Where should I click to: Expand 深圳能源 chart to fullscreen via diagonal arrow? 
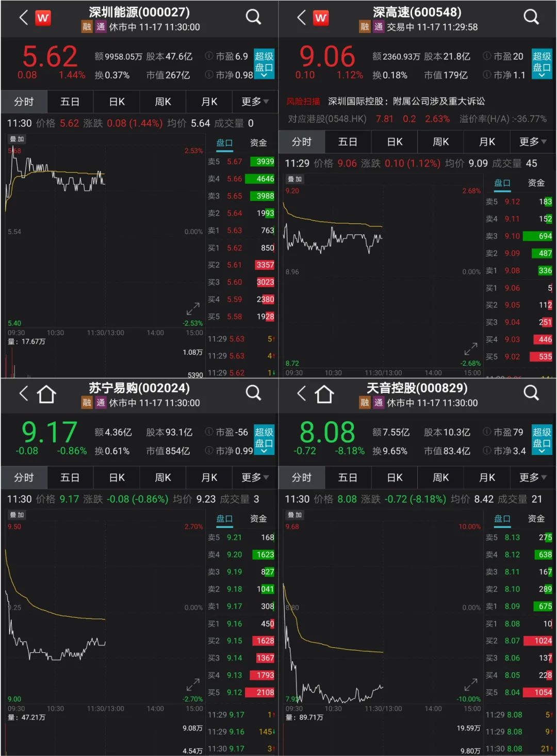(192, 309)
